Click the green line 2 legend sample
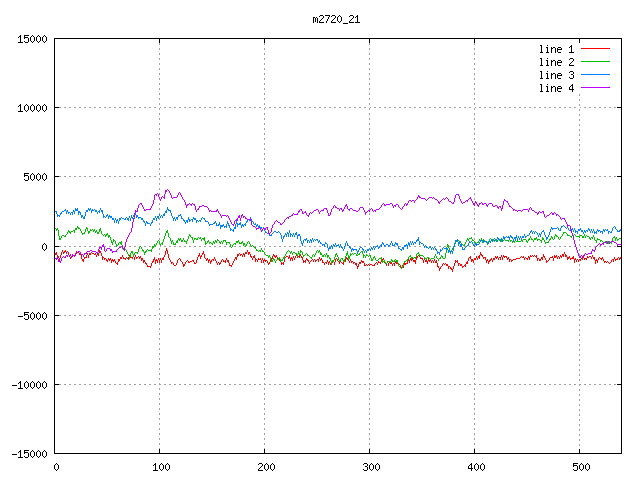This screenshot has width=640, height=480. [595, 62]
